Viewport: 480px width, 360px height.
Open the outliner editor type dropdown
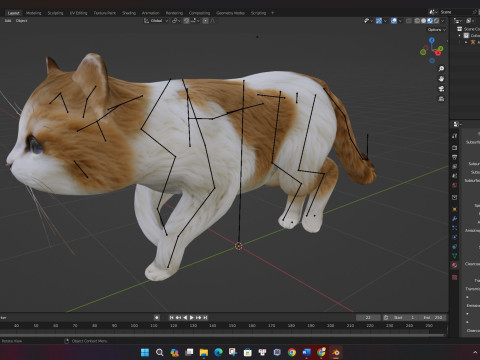click(458, 21)
